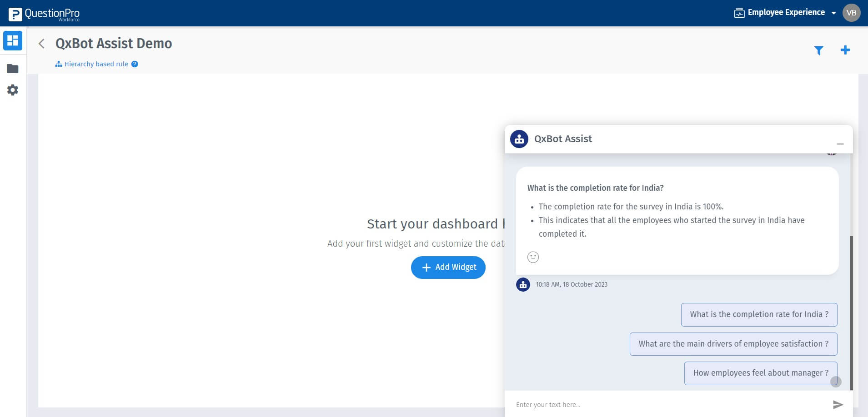Minimize the QxBot Assist chat window

coord(839,143)
